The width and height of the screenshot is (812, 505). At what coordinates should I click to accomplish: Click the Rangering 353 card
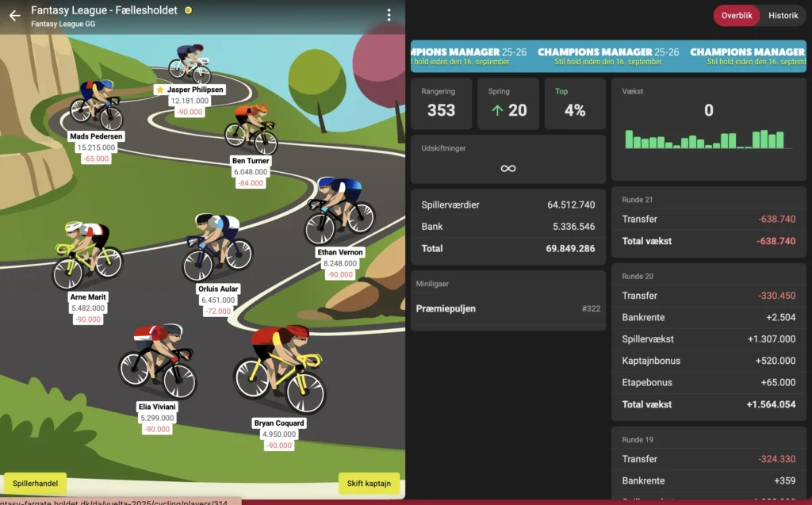click(441, 104)
